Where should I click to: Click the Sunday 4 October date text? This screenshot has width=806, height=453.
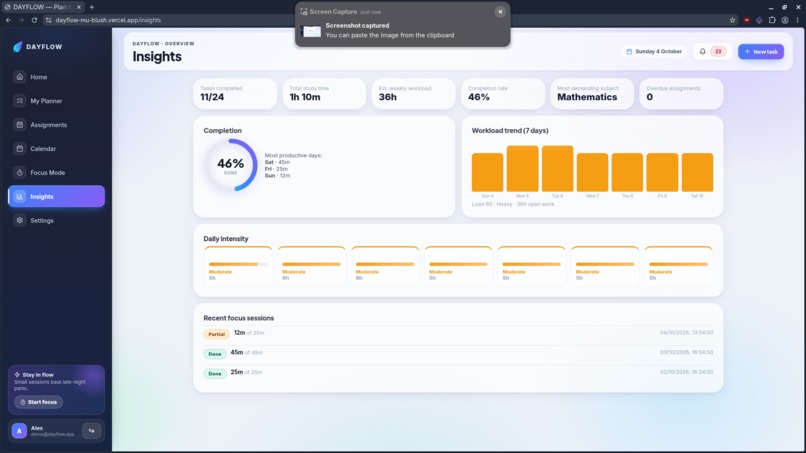click(x=658, y=51)
